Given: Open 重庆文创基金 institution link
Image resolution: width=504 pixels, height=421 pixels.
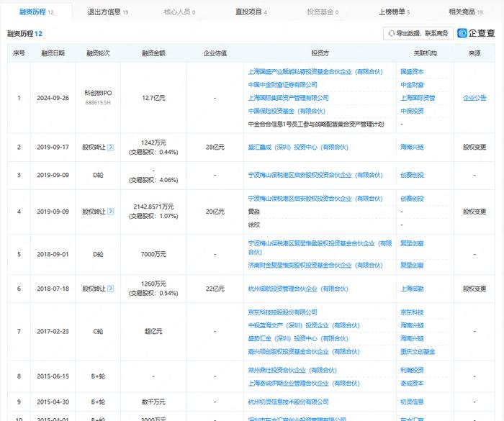Looking at the screenshot, I should point(418,352).
